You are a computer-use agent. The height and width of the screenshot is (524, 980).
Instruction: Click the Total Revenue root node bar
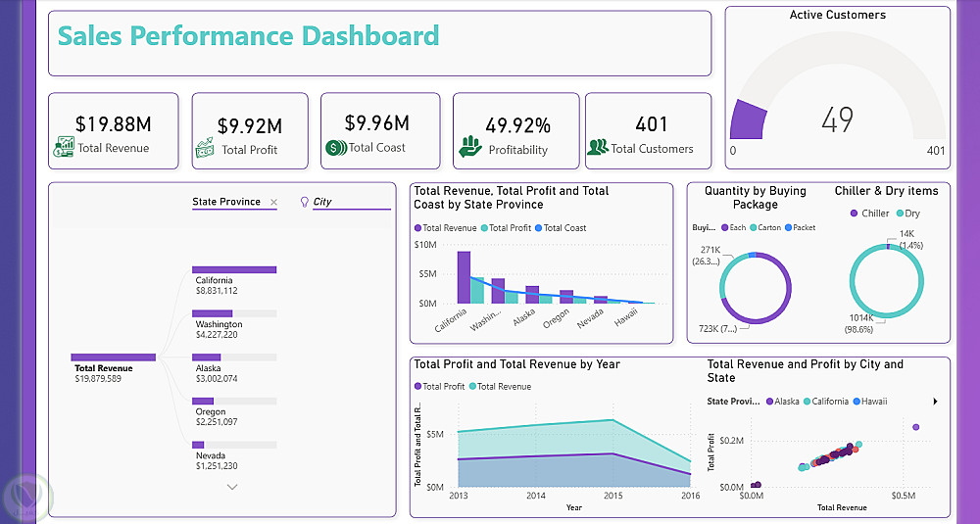pos(113,357)
